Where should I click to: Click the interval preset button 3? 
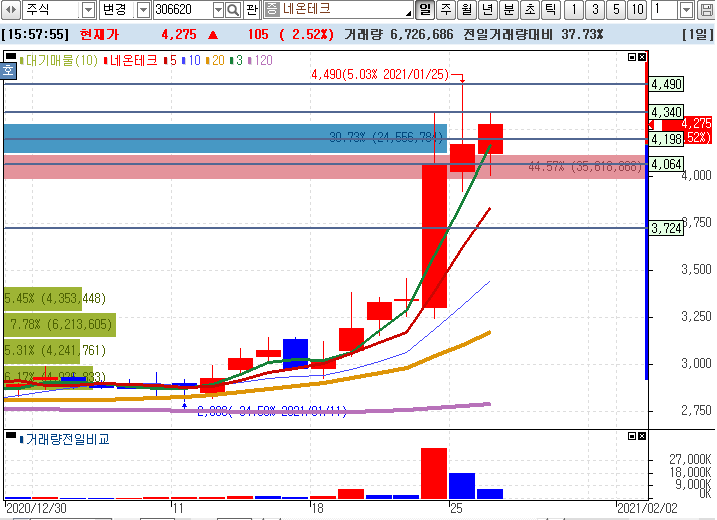click(595, 10)
